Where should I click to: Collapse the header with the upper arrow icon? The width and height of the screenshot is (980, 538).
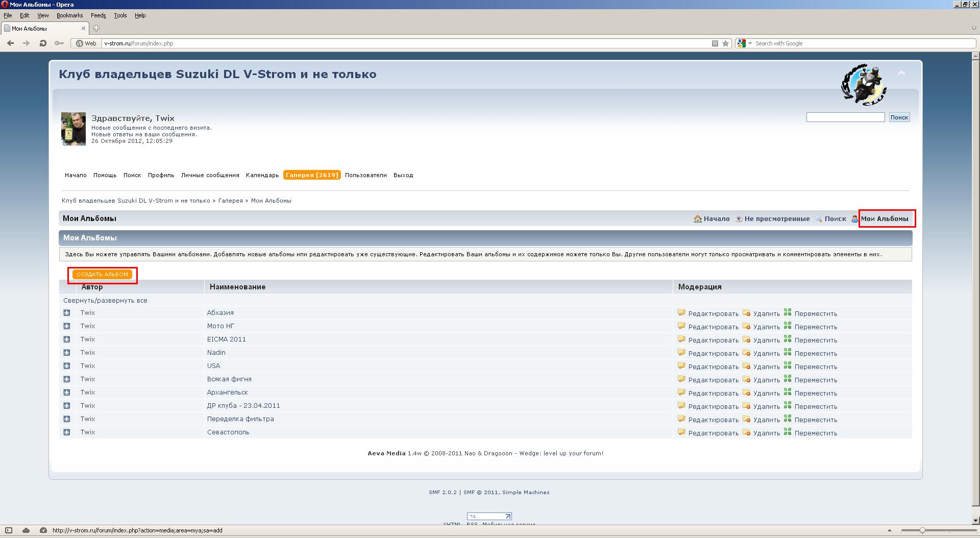pos(901,74)
